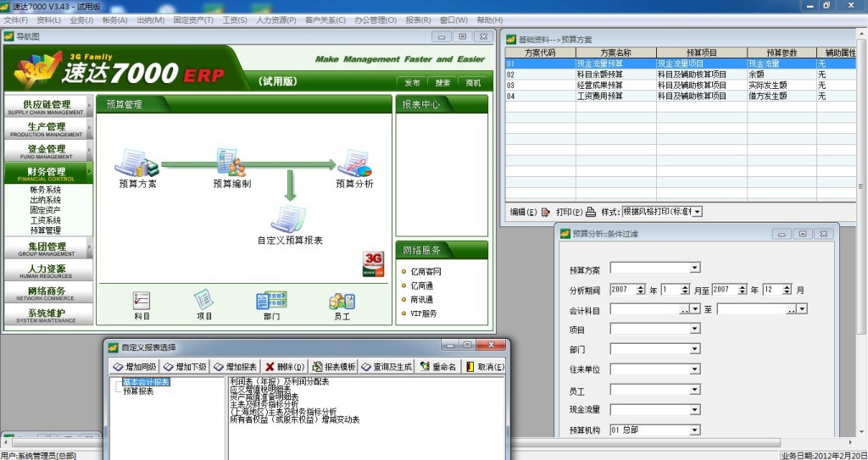Open the VIP服务 link
The width and height of the screenshot is (868, 460).
tap(424, 313)
